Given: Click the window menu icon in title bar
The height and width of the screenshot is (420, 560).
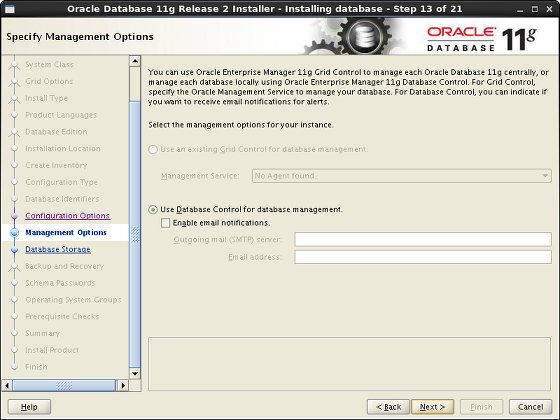Looking at the screenshot, I should click(10, 9).
